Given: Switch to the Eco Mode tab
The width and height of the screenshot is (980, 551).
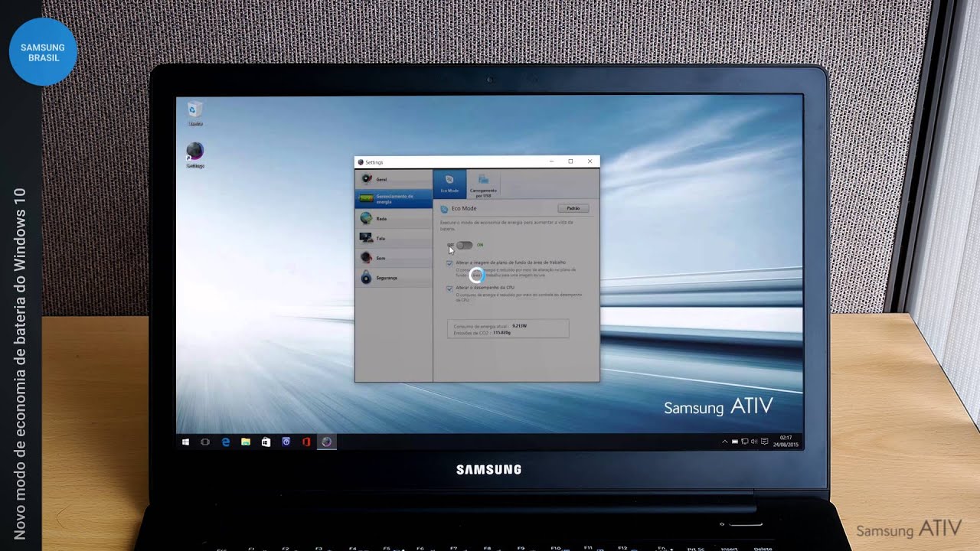Looking at the screenshot, I should coord(449,184).
